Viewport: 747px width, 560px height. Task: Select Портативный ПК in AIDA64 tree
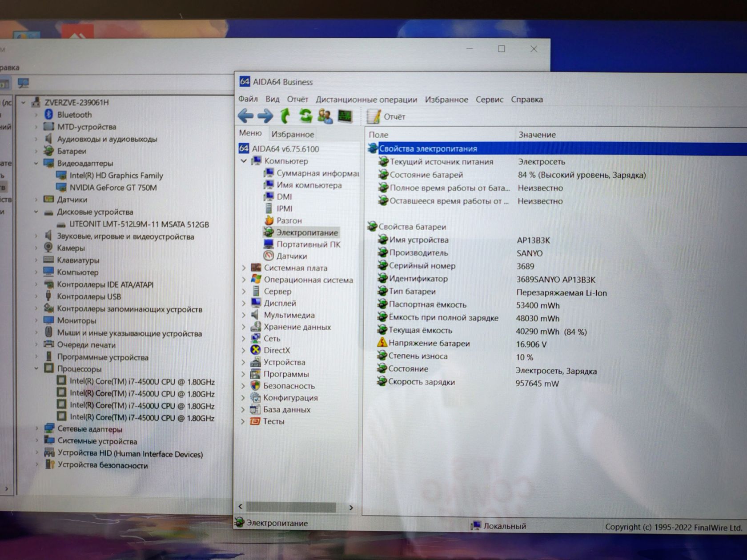[302, 244]
